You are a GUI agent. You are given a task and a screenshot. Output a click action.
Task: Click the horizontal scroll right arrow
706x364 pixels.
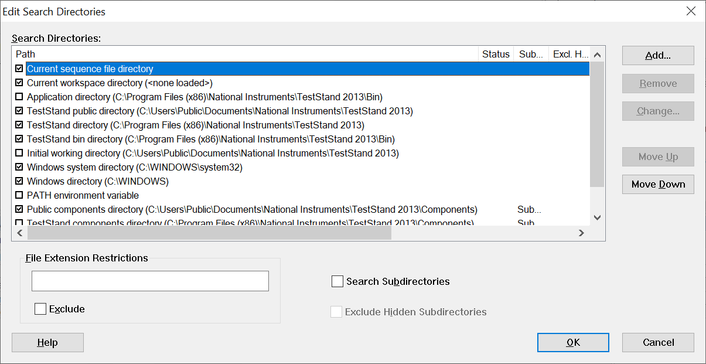tap(581, 233)
